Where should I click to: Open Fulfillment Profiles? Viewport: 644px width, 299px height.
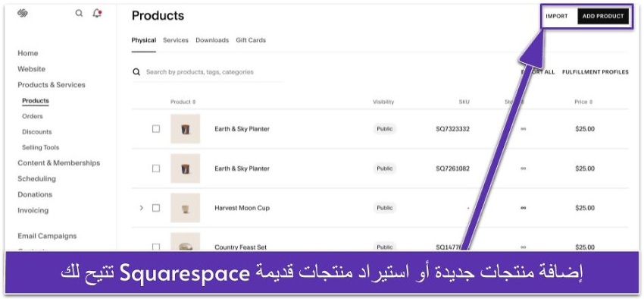tap(595, 72)
